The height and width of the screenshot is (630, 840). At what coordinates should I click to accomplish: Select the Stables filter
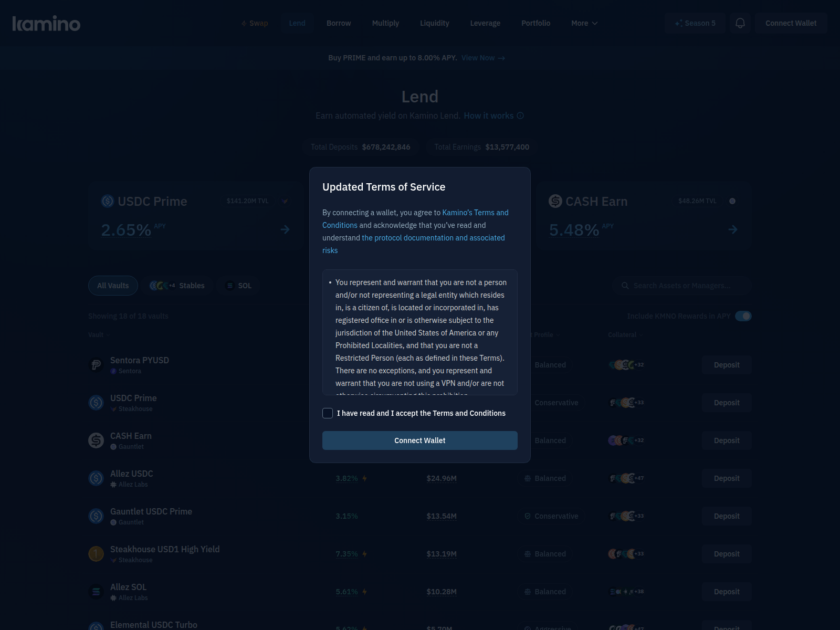pyautogui.click(x=177, y=286)
